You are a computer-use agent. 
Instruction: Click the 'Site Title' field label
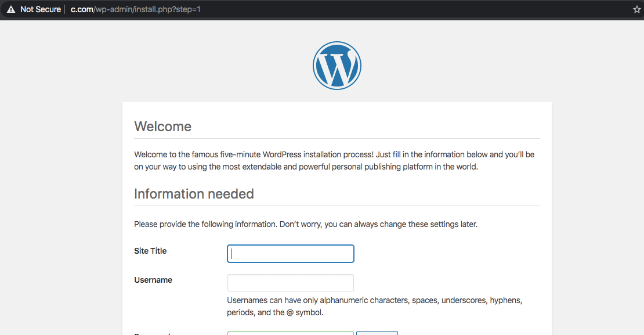[150, 251]
